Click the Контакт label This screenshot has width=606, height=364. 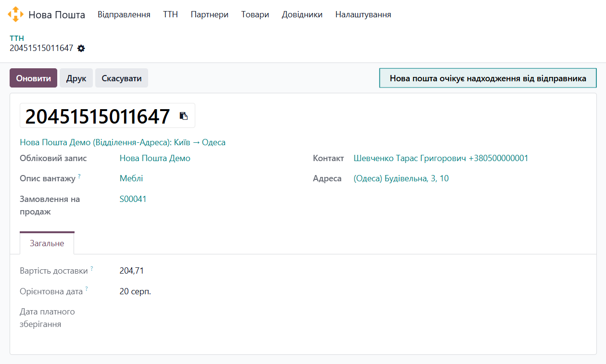tap(328, 158)
